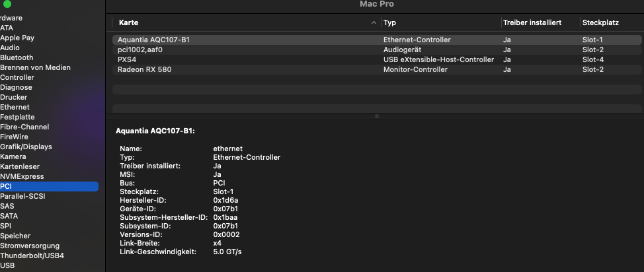Open Apple Pay in the sidebar
The height and width of the screenshot is (272, 644).
[17, 38]
